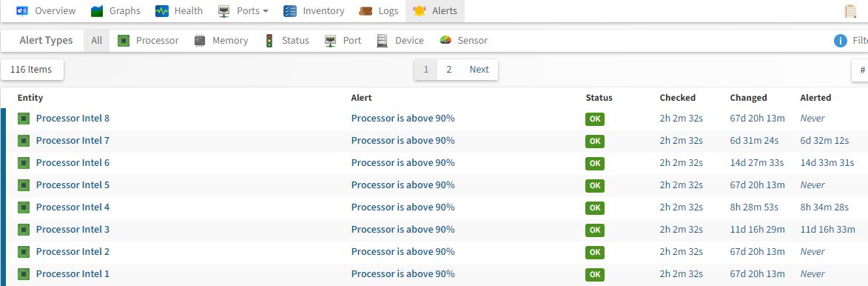
Task: Filter alerts by Memory type
Action: [x=222, y=41]
